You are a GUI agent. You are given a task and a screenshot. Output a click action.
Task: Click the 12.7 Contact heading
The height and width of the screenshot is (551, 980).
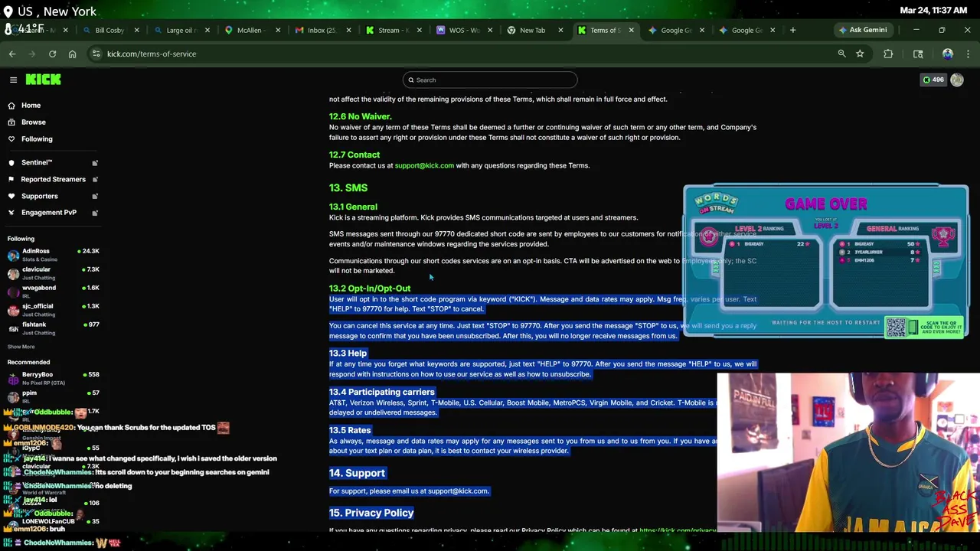[x=354, y=155]
